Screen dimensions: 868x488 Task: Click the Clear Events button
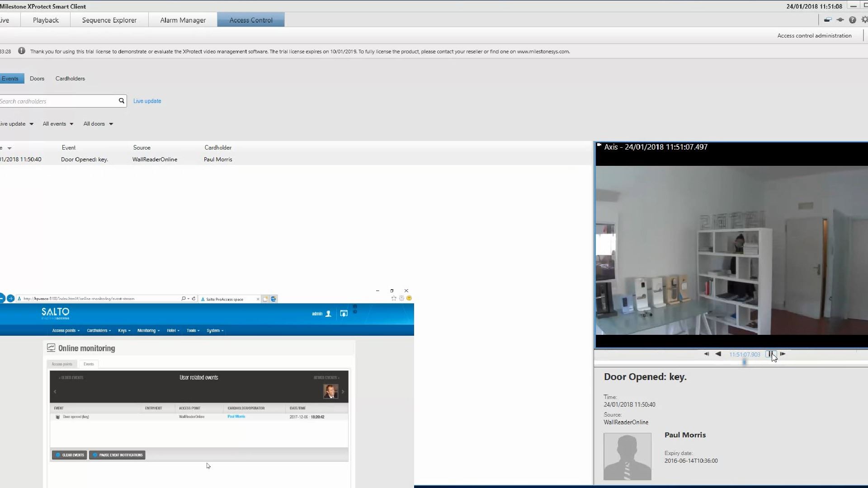[69, 455]
